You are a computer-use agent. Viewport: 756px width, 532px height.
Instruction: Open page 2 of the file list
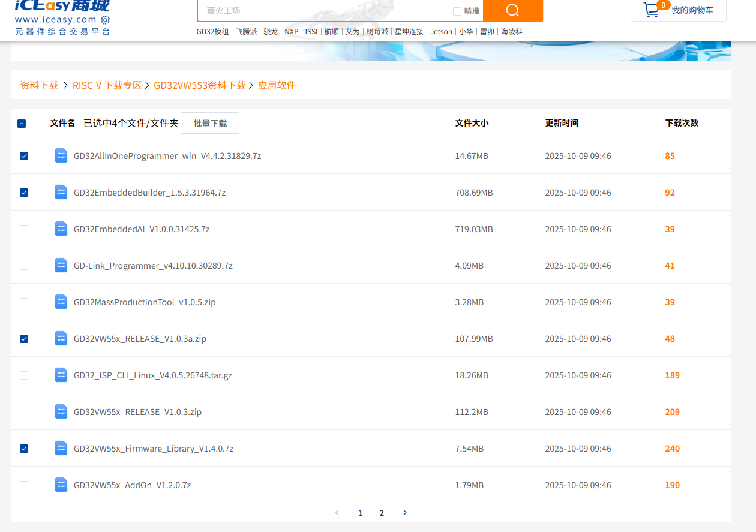coord(382,513)
